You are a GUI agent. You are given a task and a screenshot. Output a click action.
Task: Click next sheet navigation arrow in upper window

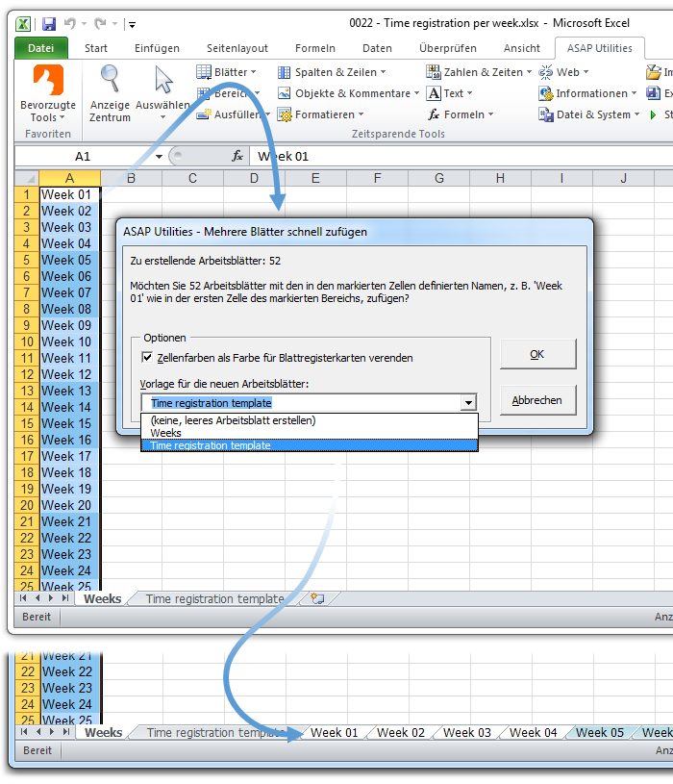click(51, 598)
